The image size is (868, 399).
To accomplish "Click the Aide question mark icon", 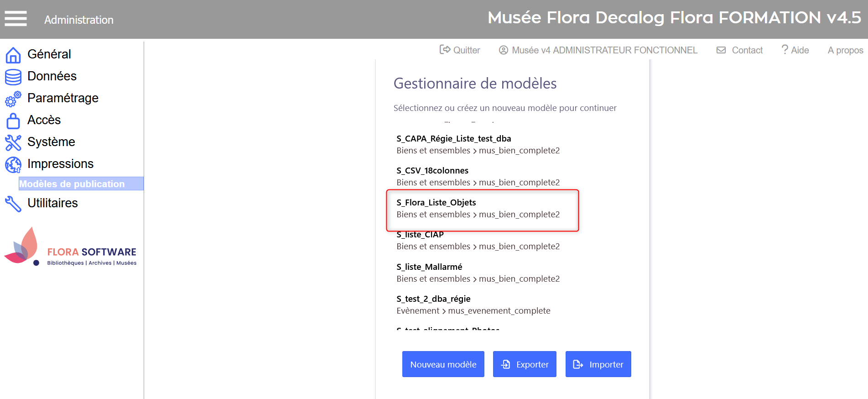I will [785, 50].
